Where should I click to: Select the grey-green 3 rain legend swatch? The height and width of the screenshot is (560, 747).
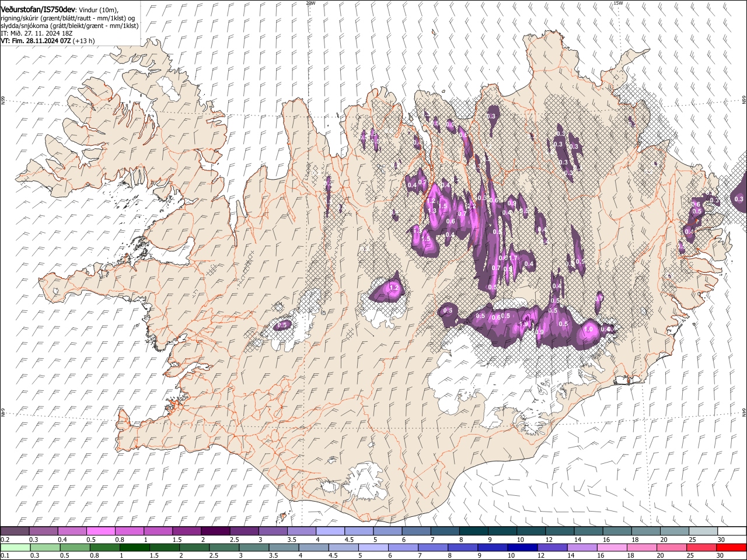(254, 547)
